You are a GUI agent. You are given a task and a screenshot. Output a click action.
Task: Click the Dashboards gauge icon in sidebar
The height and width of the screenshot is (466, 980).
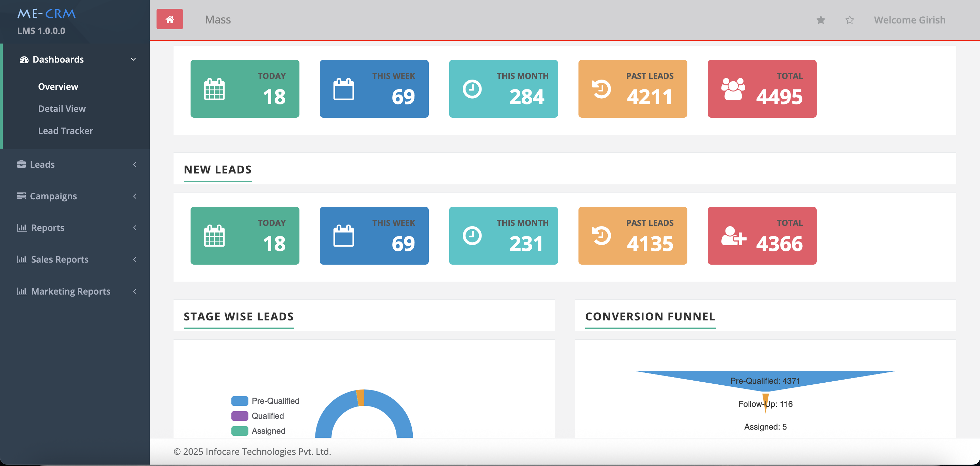[x=24, y=60]
